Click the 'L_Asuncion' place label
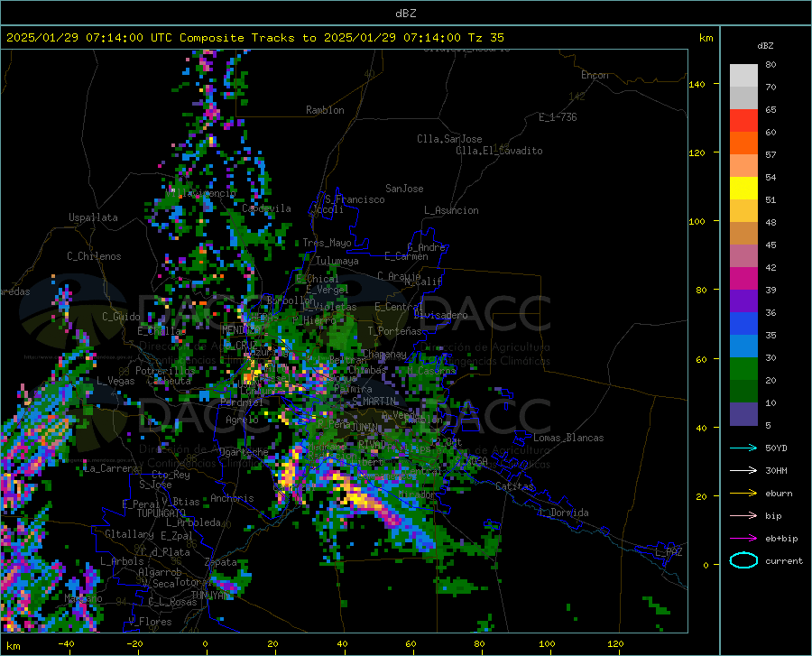Screen dimensions: 812x656 click(451, 210)
